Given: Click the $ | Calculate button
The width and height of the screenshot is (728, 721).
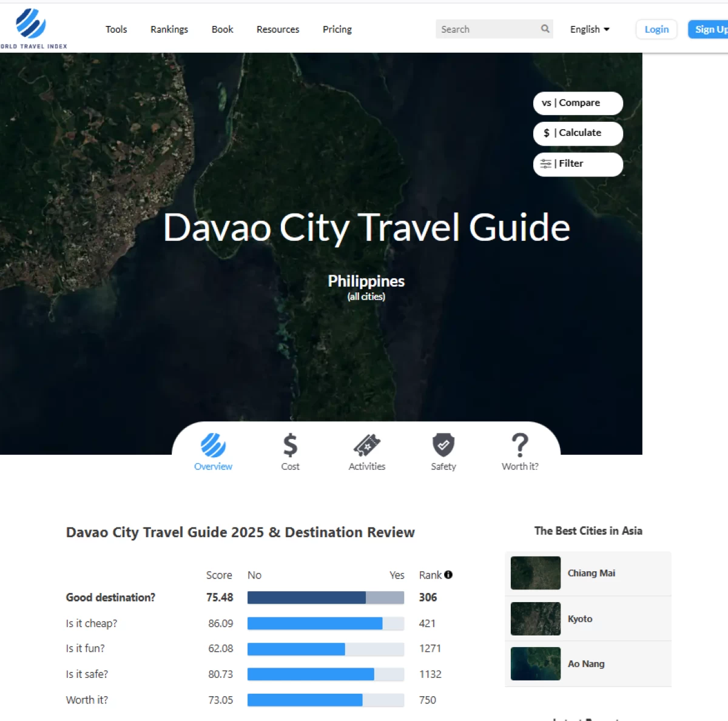Looking at the screenshot, I should pyautogui.click(x=578, y=133).
